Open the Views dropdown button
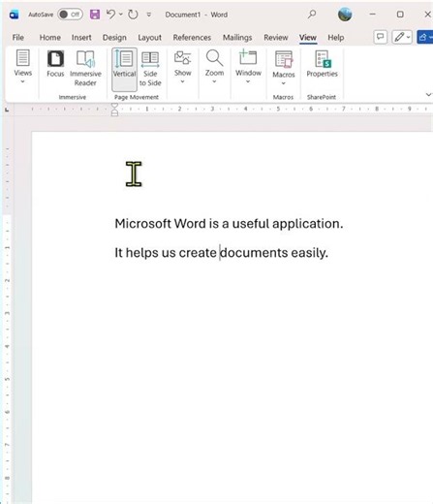Image resolution: width=433 pixels, height=504 pixels. tap(22, 67)
